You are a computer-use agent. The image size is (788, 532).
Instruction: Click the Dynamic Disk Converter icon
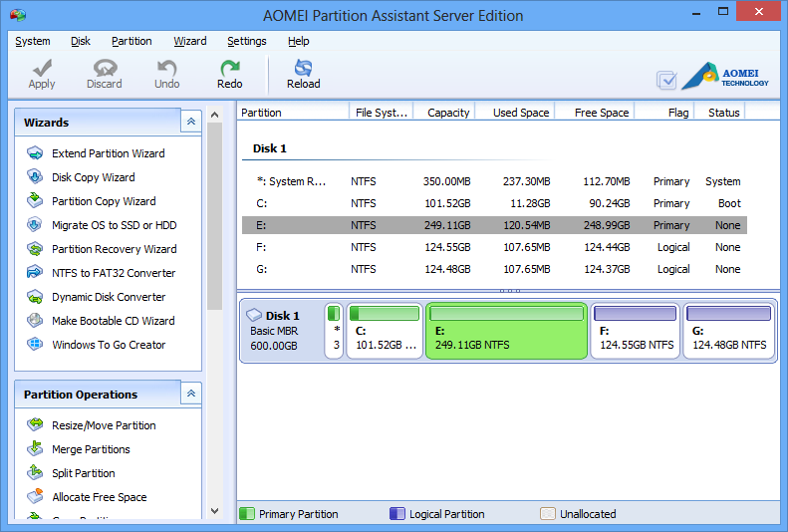click(35, 297)
